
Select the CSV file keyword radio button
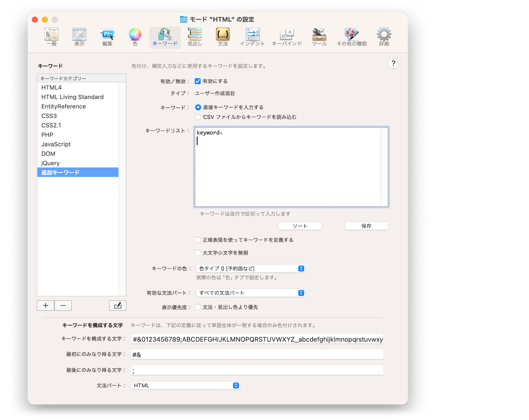(x=198, y=117)
